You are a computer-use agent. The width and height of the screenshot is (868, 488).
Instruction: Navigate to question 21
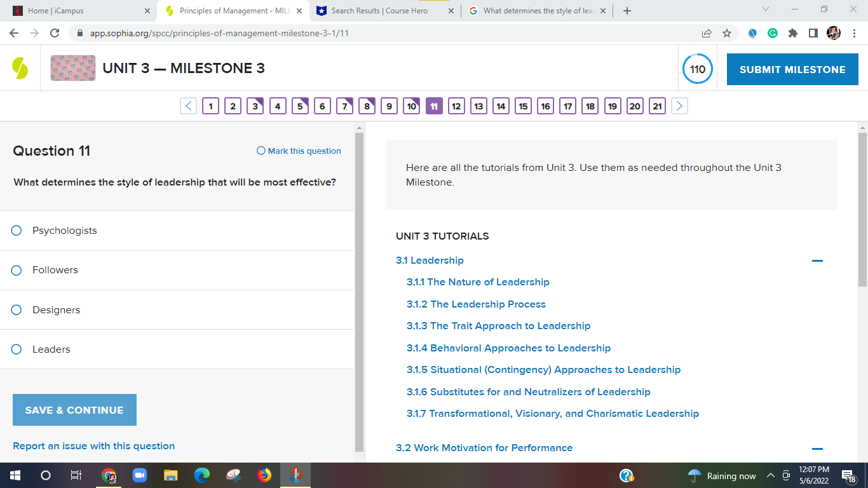pos(658,106)
